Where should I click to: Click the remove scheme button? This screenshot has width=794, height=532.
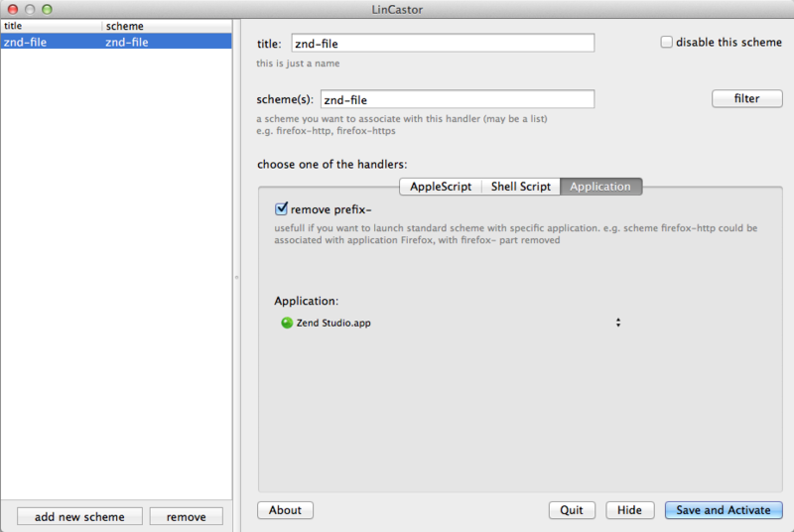[x=187, y=517]
